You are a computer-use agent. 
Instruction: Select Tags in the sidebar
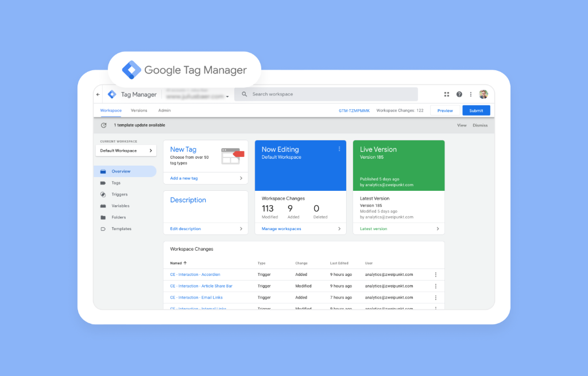click(x=116, y=183)
